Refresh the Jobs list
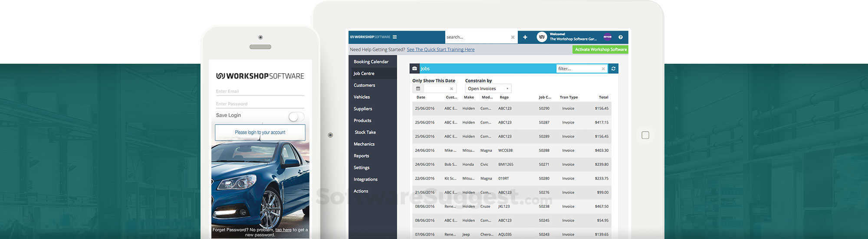 click(613, 69)
